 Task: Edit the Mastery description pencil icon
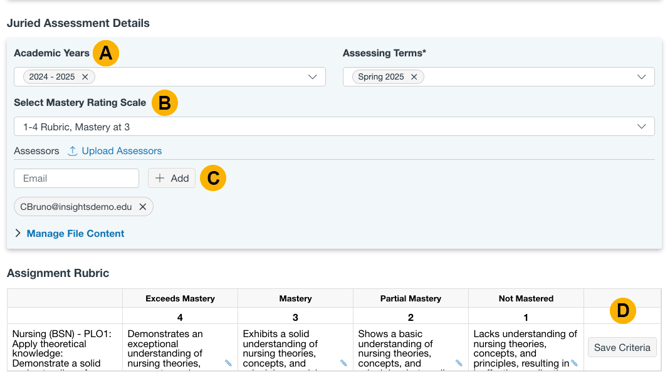tap(344, 363)
